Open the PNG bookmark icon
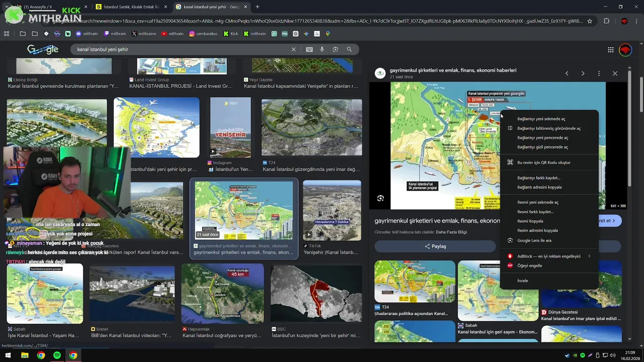The image size is (644, 362). point(285,34)
